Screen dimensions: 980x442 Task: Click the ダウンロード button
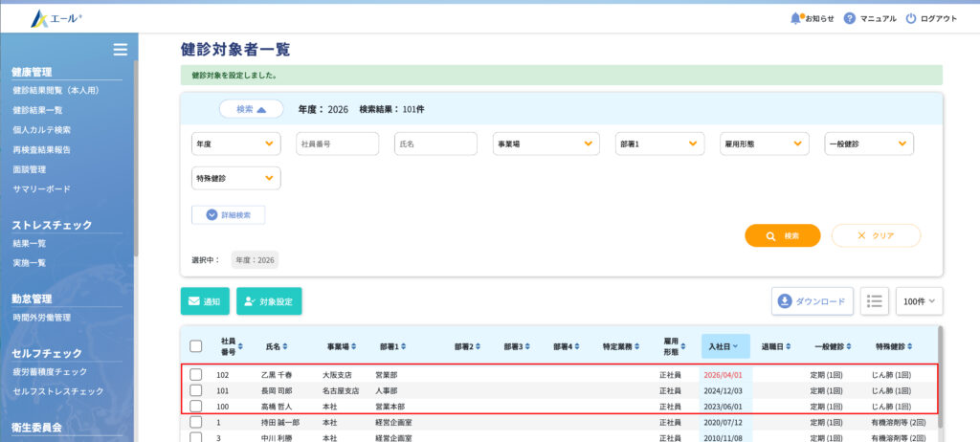[813, 300]
